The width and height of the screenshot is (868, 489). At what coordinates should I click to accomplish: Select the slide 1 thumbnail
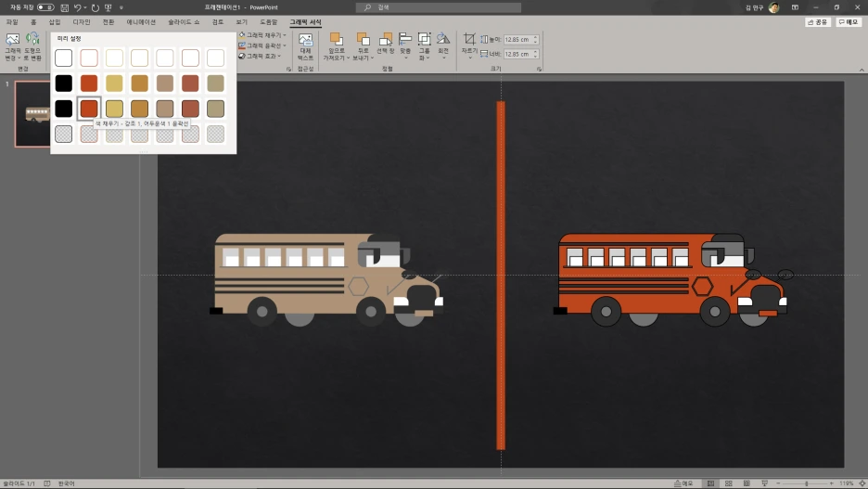[x=32, y=113]
